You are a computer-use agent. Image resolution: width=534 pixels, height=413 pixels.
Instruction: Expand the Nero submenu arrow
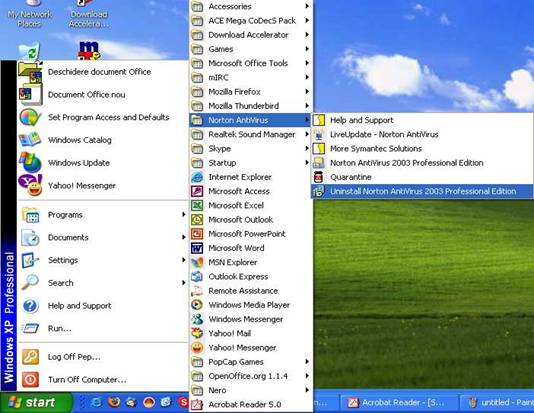pos(307,390)
